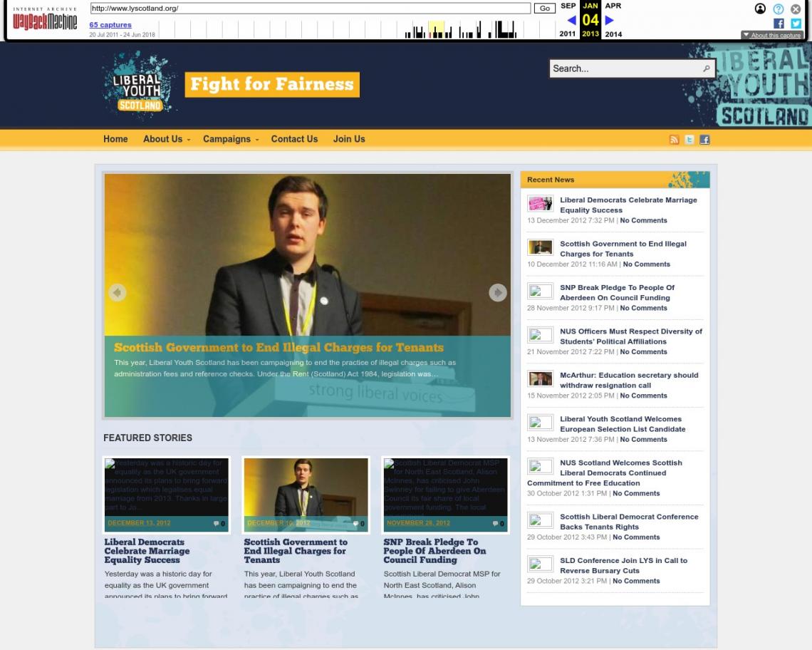The width and height of the screenshot is (812, 650).
Task: Open the site's Facebook icon in navbar
Action: click(x=704, y=140)
